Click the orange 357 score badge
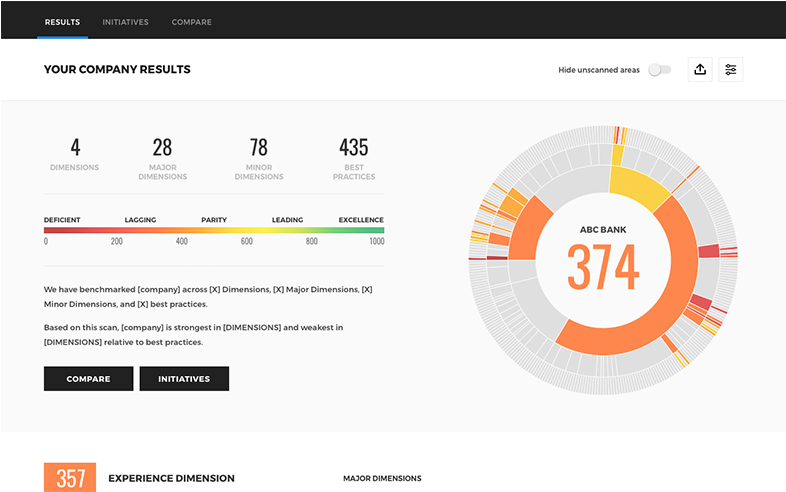Screen dimensions: 786x492 tap(70, 478)
